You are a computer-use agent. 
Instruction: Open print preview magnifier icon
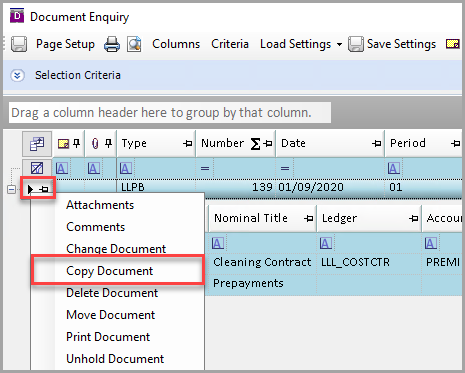coord(134,44)
